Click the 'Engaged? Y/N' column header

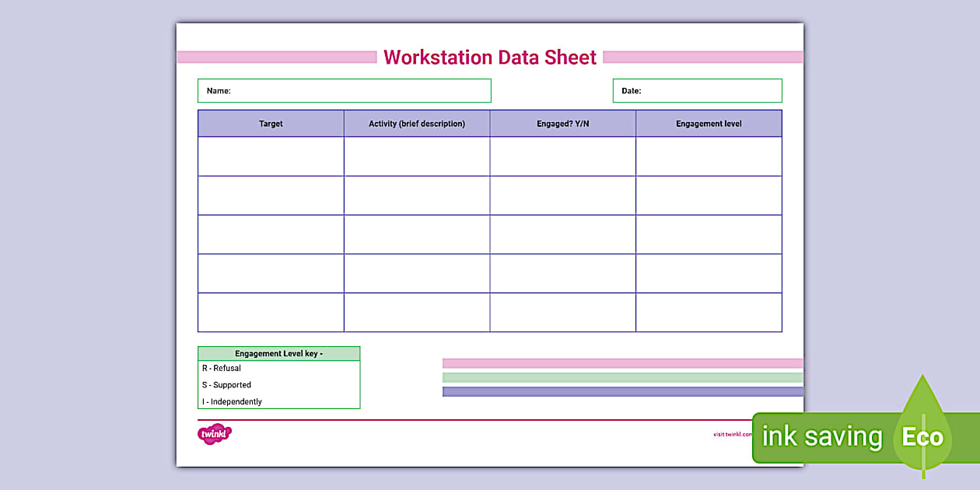562,123
